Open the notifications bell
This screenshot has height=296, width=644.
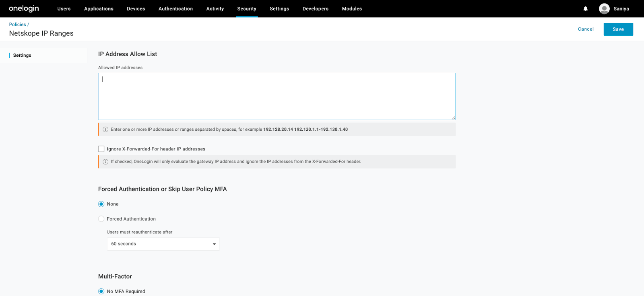click(x=586, y=8)
